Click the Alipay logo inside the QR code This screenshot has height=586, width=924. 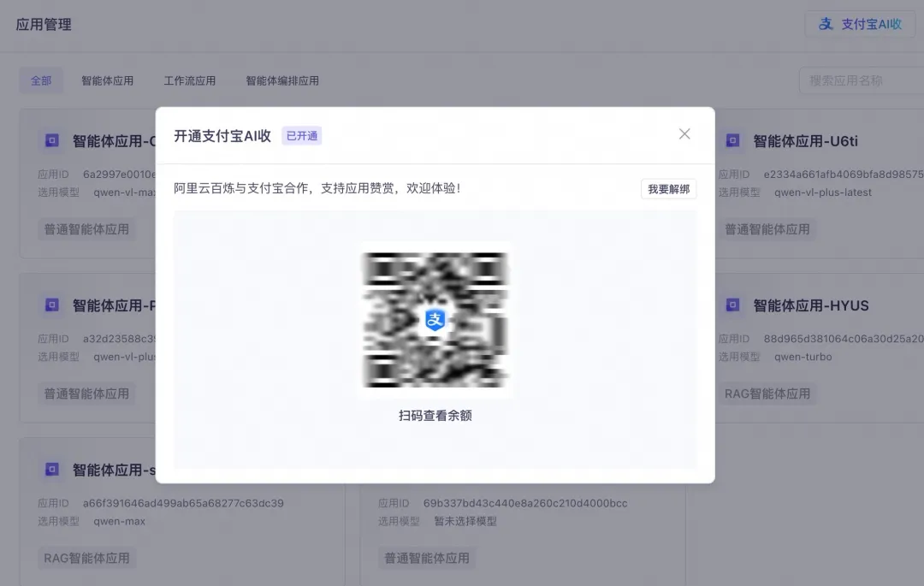pyautogui.click(x=435, y=320)
